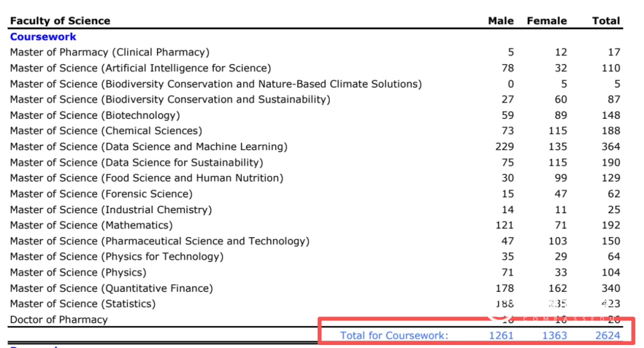Click female coursework total 1363
The image size is (644, 348).
click(555, 335)
